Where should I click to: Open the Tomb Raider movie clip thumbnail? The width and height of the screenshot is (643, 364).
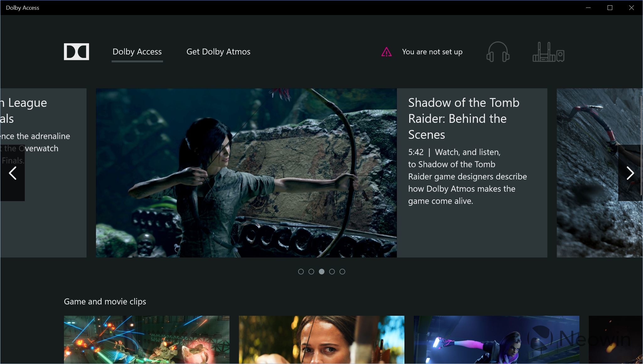pyautogui.click(x=321, y=340)
